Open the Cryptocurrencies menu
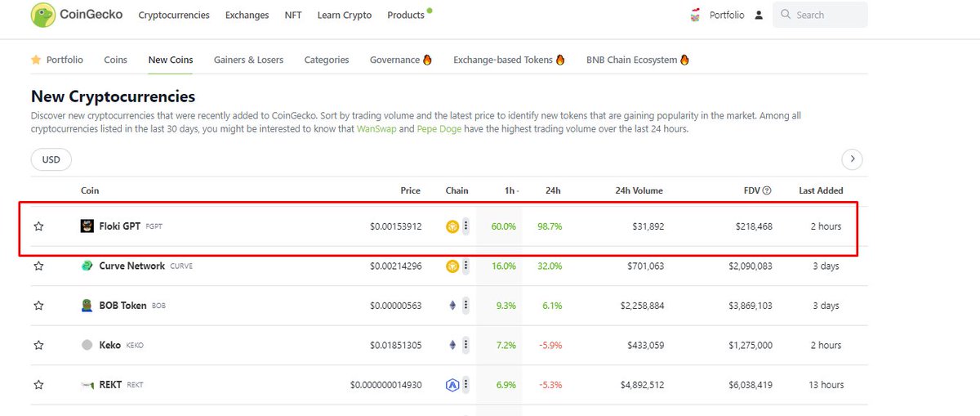This screenshot has height=416, width=980. pos(174,15)
